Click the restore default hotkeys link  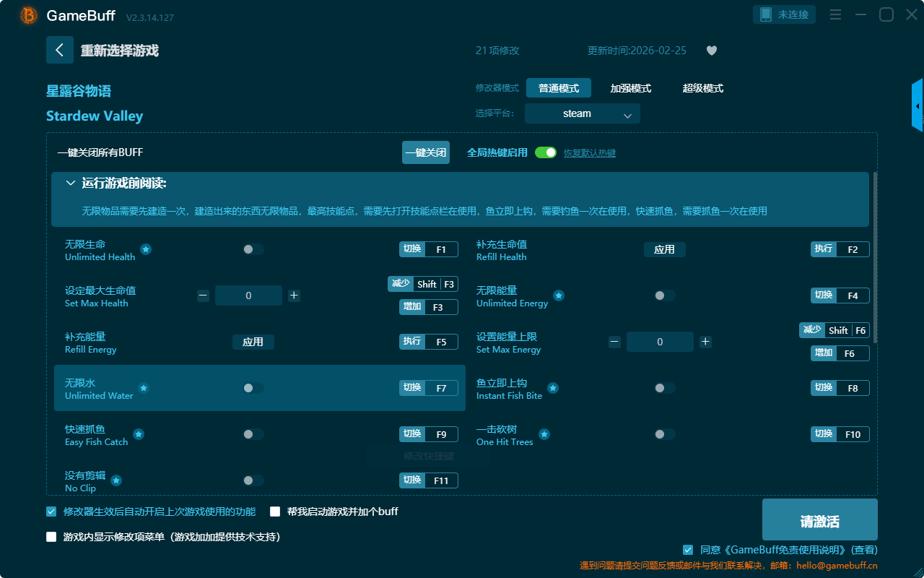click(x=589, y=153)
